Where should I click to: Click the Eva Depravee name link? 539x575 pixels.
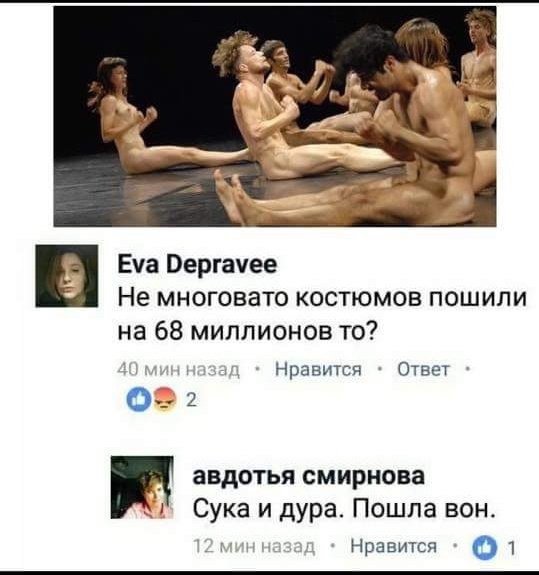click(x=197, y=265)
